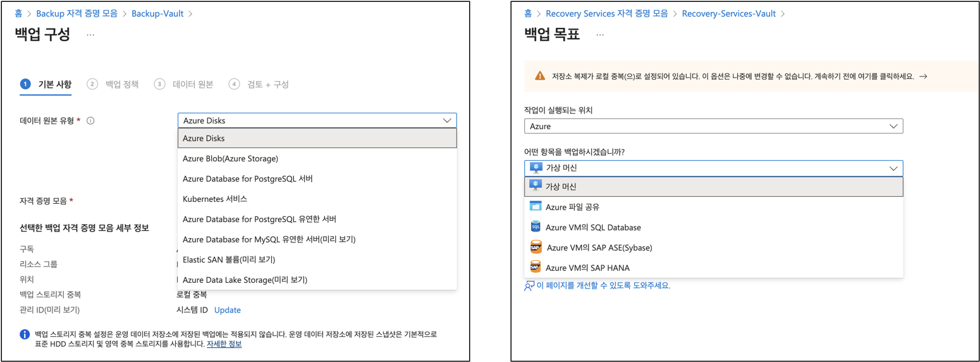The width and height of the screenshot is (980, 362).
Task: Click 홈 breadcrumb in the Recovery Services pane
Action: tap(528, 13)
